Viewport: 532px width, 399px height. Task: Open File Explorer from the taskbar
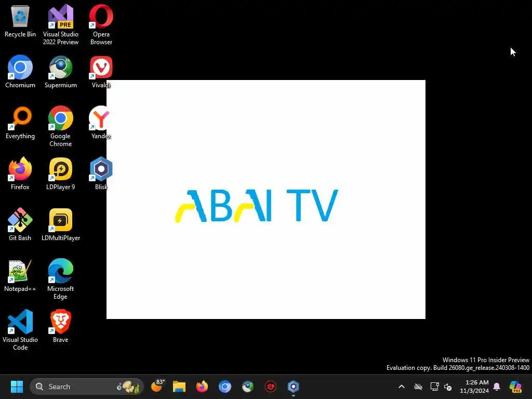[179, 387]
